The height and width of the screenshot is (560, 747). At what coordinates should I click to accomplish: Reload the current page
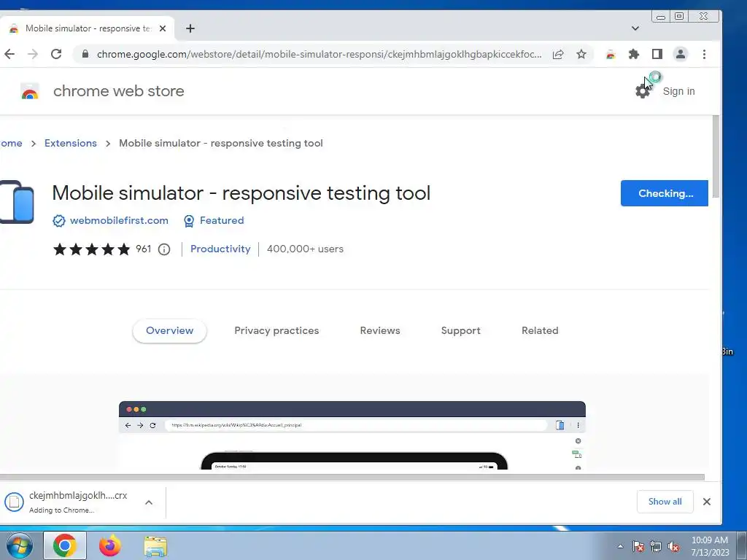pos(56,54)
